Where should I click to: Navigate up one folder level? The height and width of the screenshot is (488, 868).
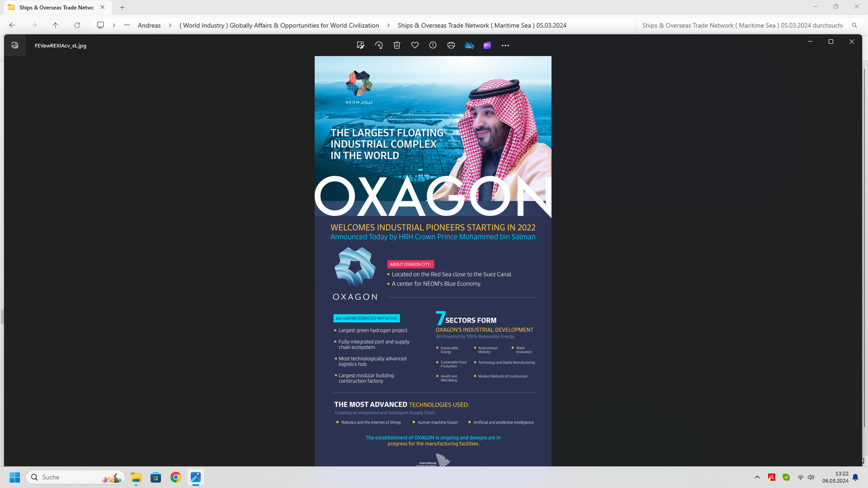point(56,25)
